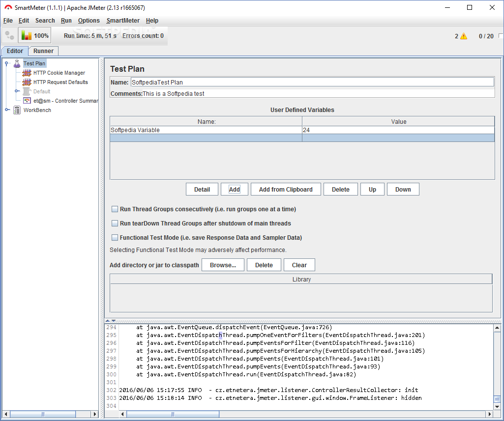
Task: Click the SmartMeter app logo icon
Action: (8, 7)
